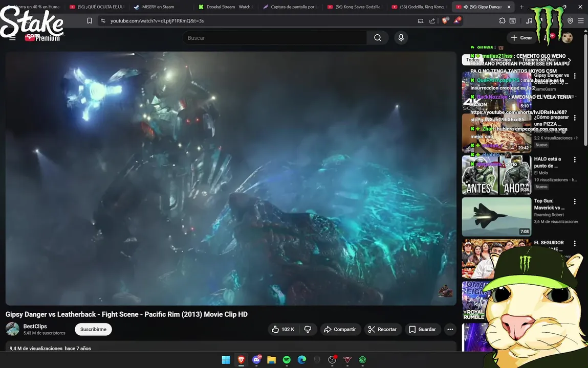This screenshot has height=368, width=588.
Task: Open more actions three-dot button under video
Action: click(450, 329)
